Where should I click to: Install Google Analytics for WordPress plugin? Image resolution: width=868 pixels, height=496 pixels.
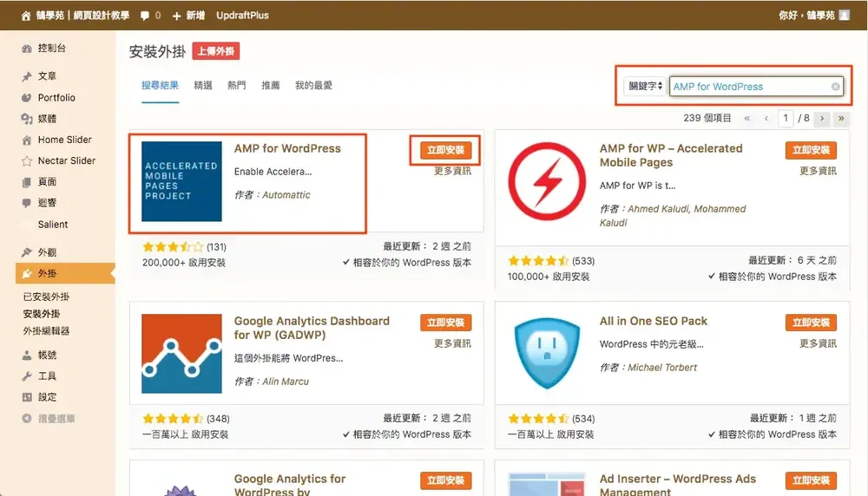pyautogui.click(x=445, y=480)
